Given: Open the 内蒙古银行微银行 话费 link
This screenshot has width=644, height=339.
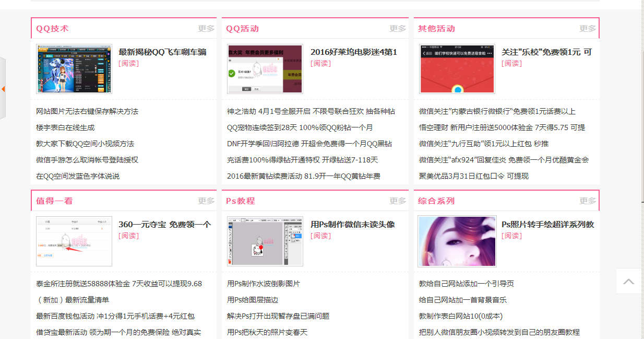Looking at the screenshot, I should (497, 111).
